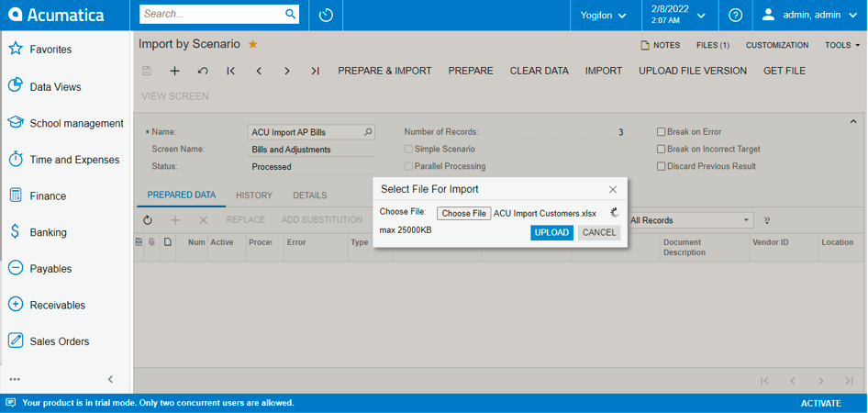Click the Import toolbar button

click(x=604, y=71)
